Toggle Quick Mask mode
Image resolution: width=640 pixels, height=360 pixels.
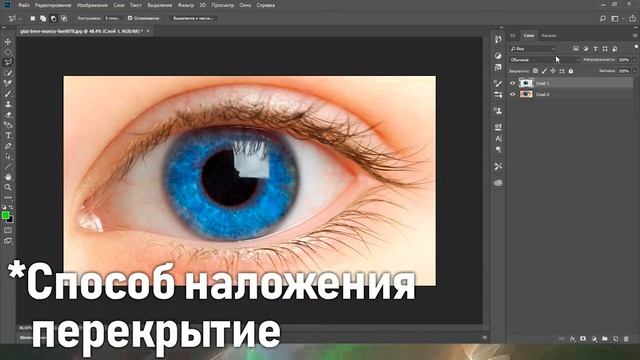point(8,231)
